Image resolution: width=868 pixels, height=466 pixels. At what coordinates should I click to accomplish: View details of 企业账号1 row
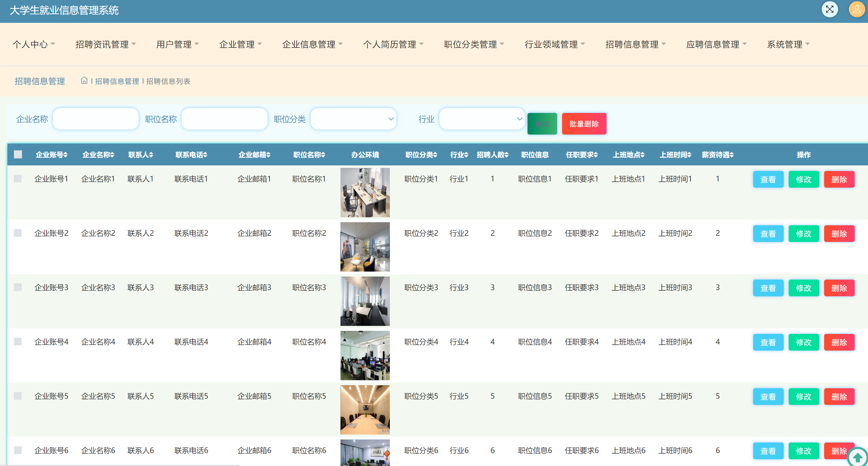pyautogui.click(x=768, y=179)
